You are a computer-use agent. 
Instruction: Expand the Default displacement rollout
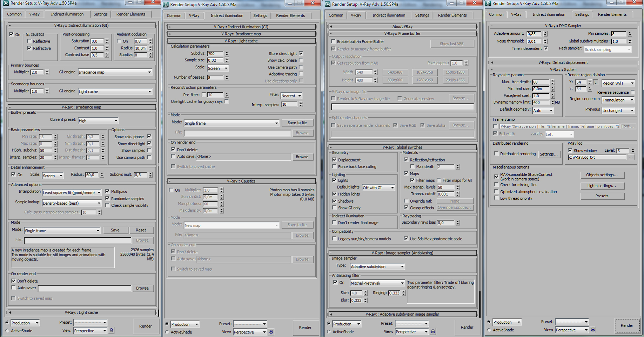[563, 62]
